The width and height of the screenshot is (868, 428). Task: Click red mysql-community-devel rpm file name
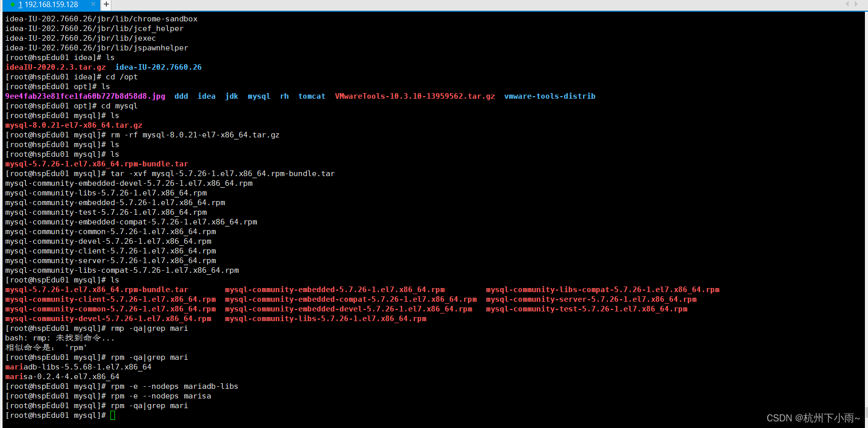click(x=108, y=319)
